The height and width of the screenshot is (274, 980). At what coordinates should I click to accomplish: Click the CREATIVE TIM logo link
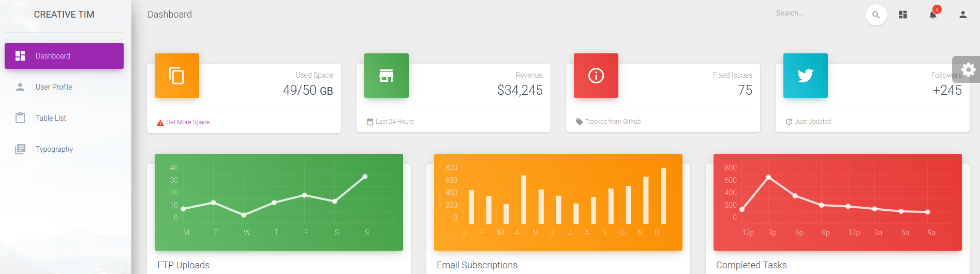tap(64, 15)
